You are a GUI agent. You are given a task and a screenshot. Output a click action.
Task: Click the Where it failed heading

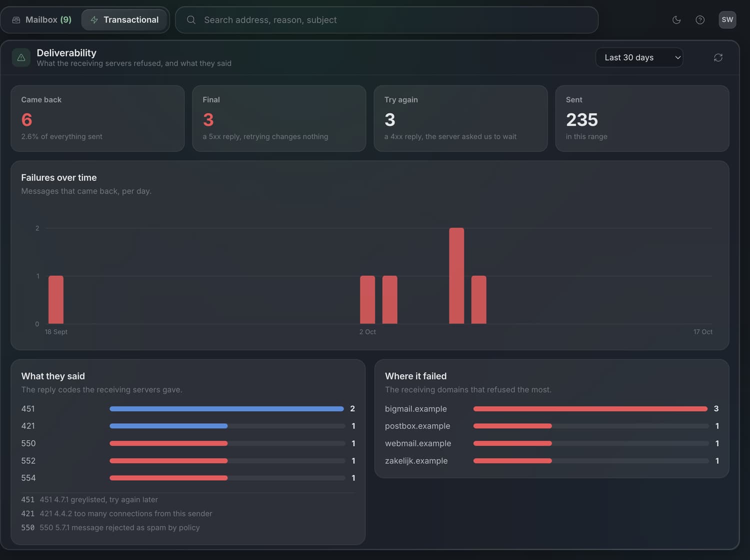[416, 376]
